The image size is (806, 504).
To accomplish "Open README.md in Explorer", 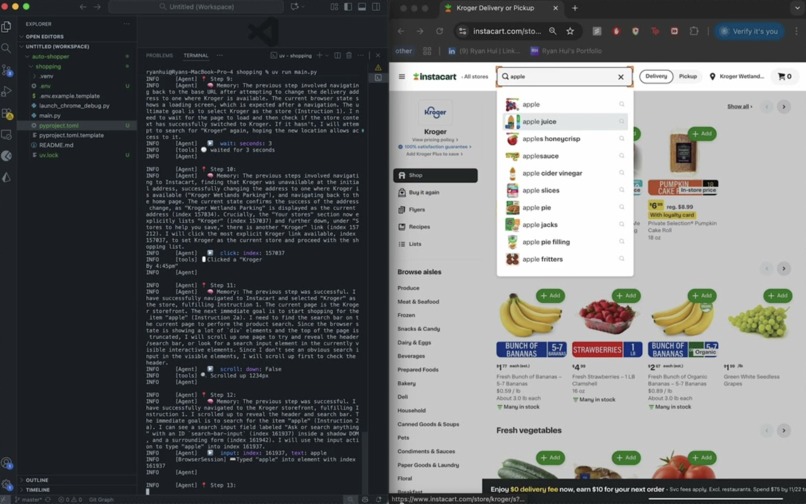I will (56, 145).
